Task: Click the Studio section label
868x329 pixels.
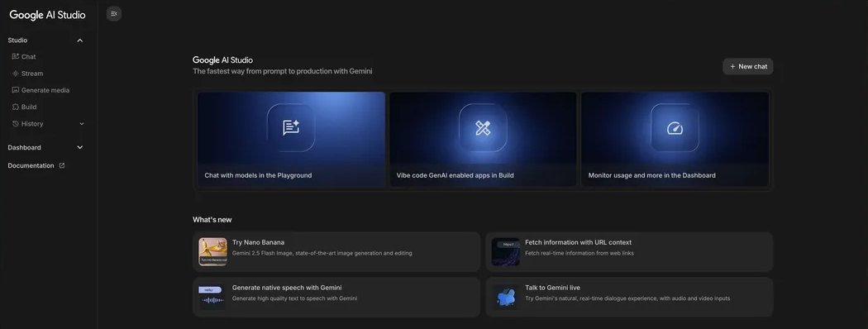Action: point(17,41)
